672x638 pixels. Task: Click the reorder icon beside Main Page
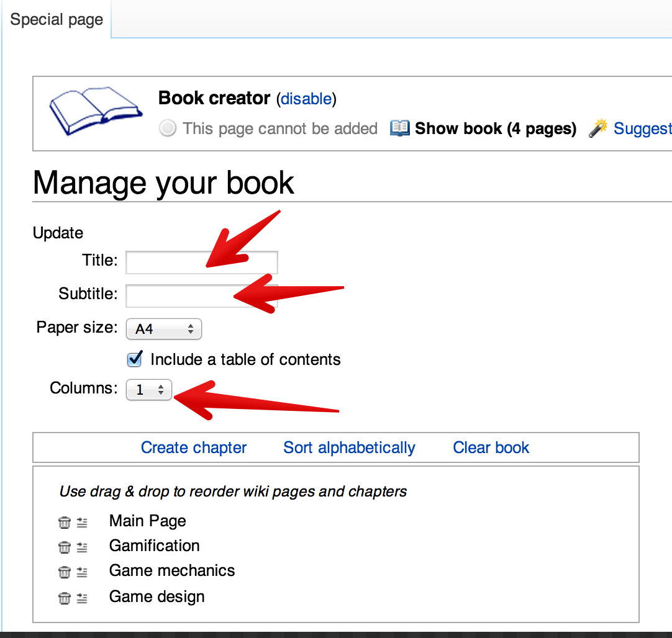tap(82, 523)
